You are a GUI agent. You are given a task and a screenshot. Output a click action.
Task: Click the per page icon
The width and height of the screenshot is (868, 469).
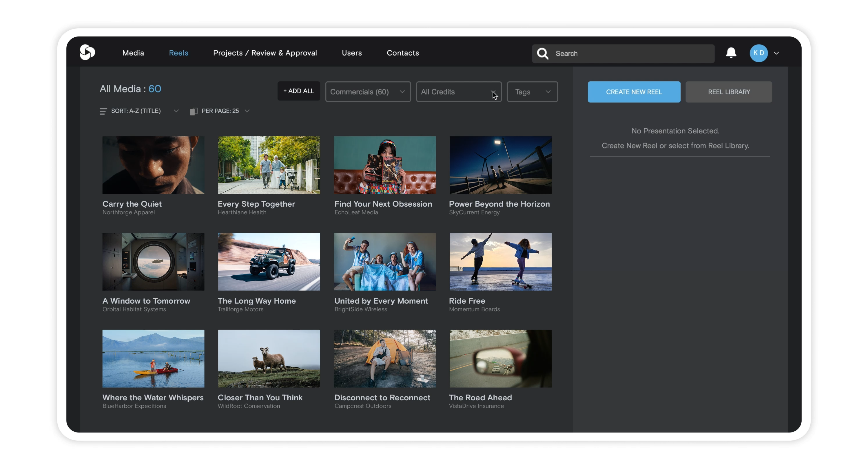click(193, 111)
